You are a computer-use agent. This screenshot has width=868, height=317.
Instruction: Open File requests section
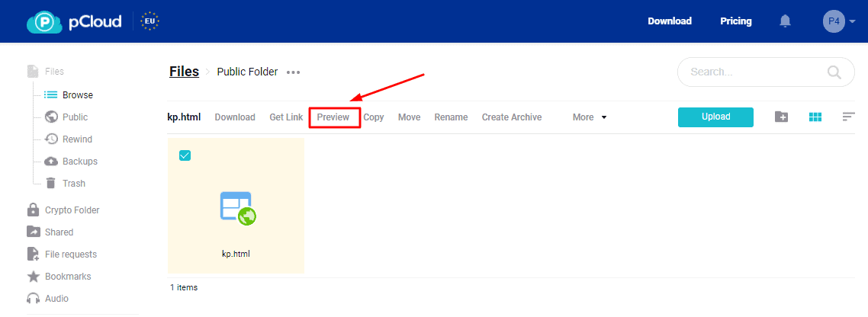pyautogui.click(x=71, y=255)
